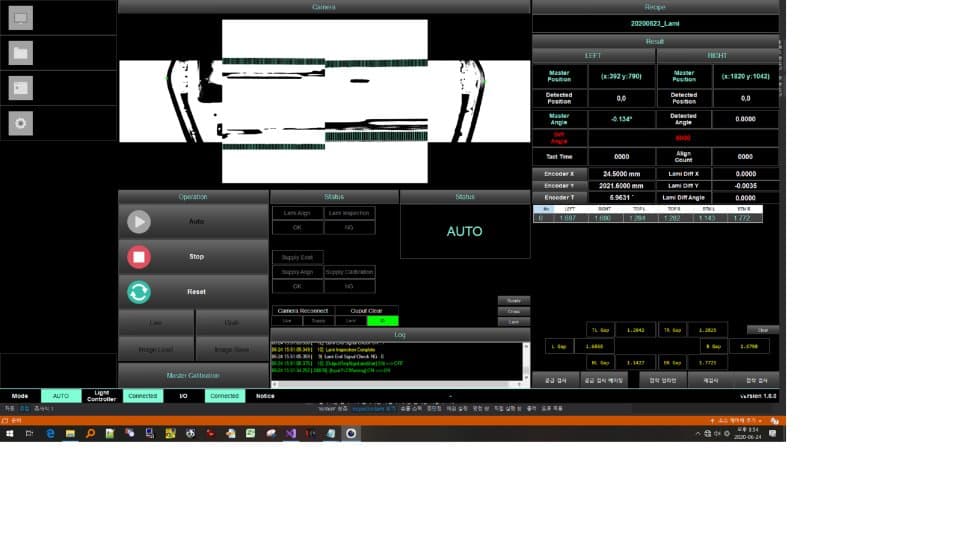The height and width of the screenshot is (539, 966).
Task: Click the I/O Connected indicator
Action: click(224, 396)
